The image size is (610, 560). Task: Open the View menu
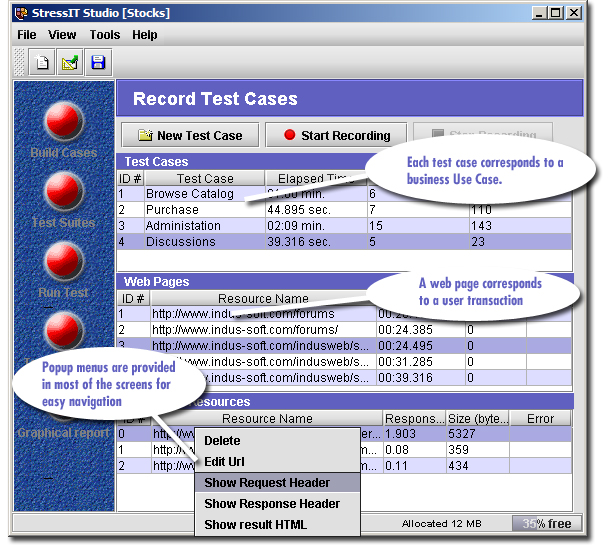(x=62, y=35)
